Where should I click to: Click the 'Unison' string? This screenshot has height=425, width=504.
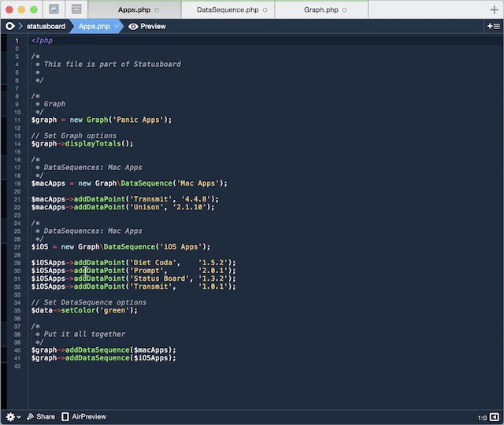point(146,207)
